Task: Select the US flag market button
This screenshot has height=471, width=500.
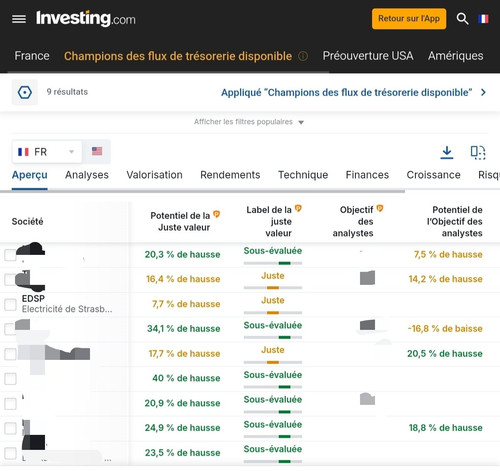Action: point(97,151)
